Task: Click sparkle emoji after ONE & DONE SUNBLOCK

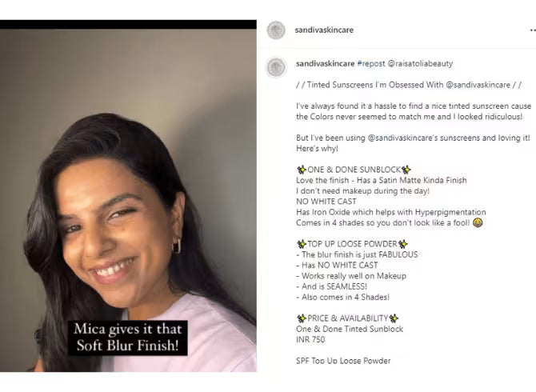Action: [406, 170]
